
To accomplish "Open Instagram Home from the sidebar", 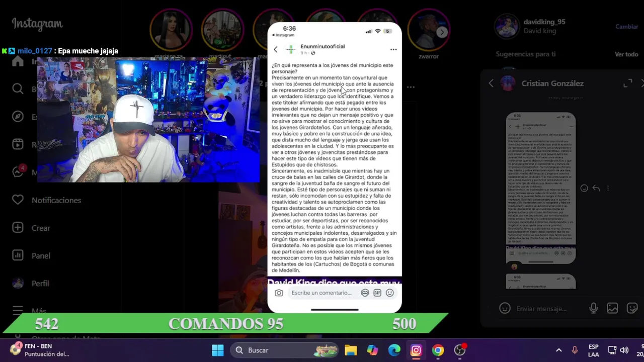I will coord(18,61).
